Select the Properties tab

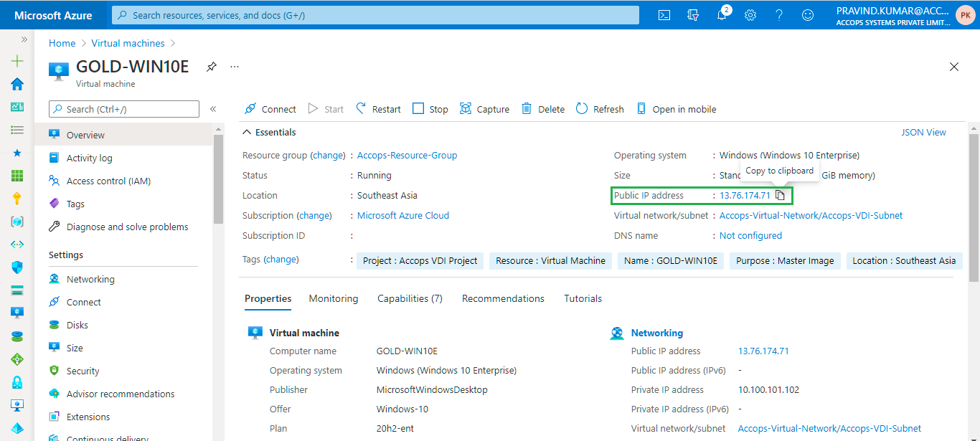(268, 298)
